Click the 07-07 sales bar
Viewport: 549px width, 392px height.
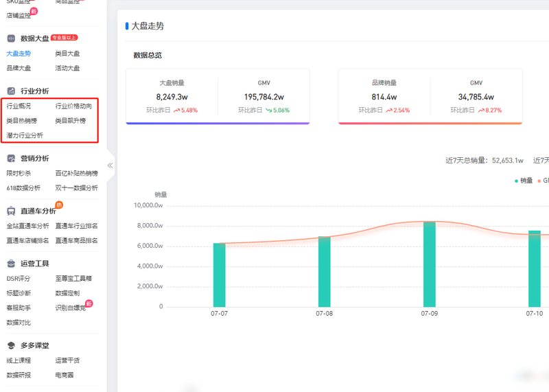219,275
